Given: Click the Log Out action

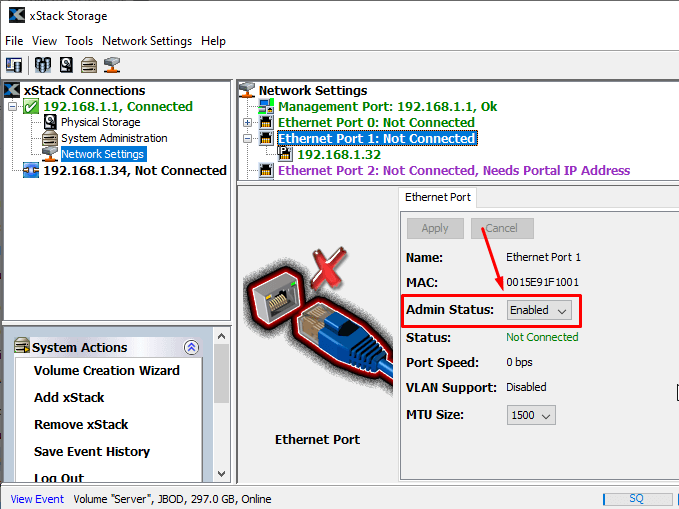Looking at the screenshot, I should (x=59, y=477).
